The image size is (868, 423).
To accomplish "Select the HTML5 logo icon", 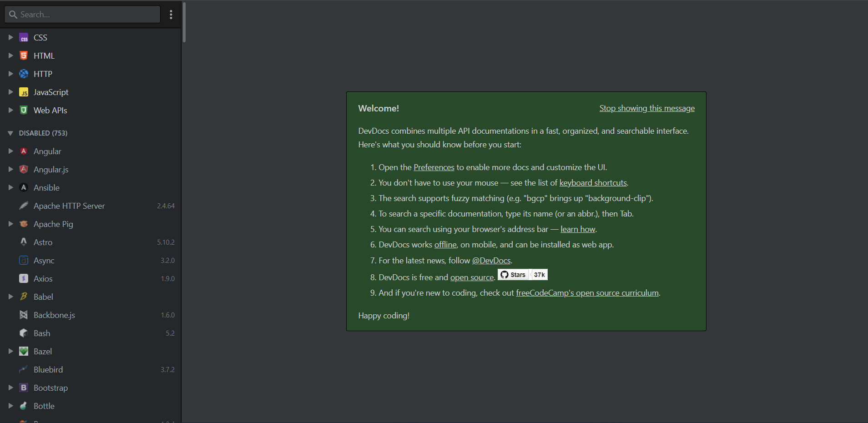I will (23, 55).
